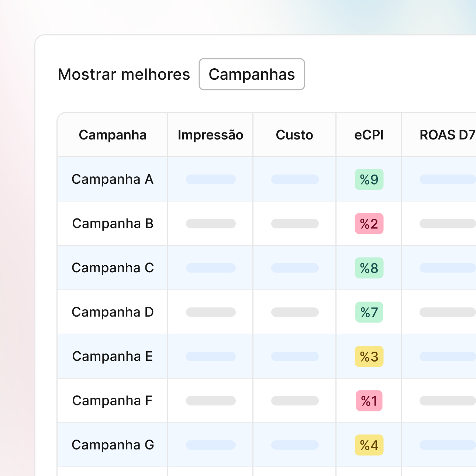This screenshot has height=476, width=476.
Task: Click the red %2 eCPI badge
Action: (x=369, y=224)
